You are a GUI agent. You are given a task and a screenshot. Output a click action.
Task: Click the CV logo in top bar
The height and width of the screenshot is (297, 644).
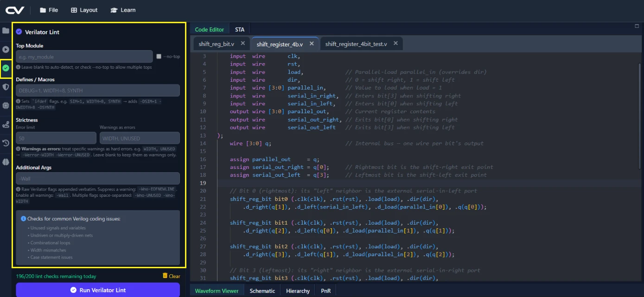pos(15,10)
